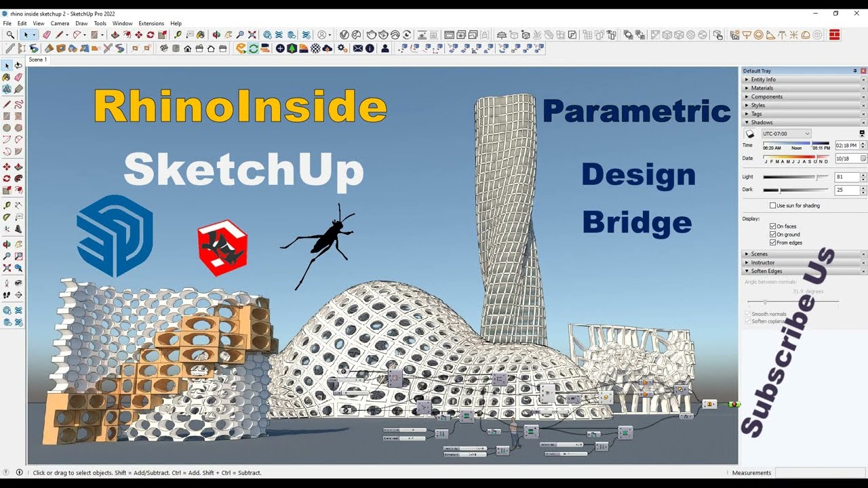Expand the Components panel
Image resolution: width=868 pixels, height=488 pixels.
click(x=801, y=97)
